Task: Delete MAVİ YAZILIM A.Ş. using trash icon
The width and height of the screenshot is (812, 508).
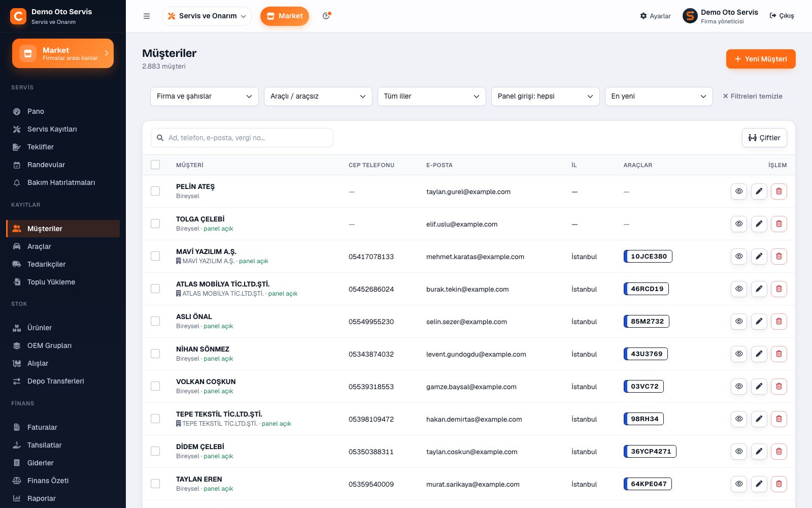Action: (x=779, y=257)
